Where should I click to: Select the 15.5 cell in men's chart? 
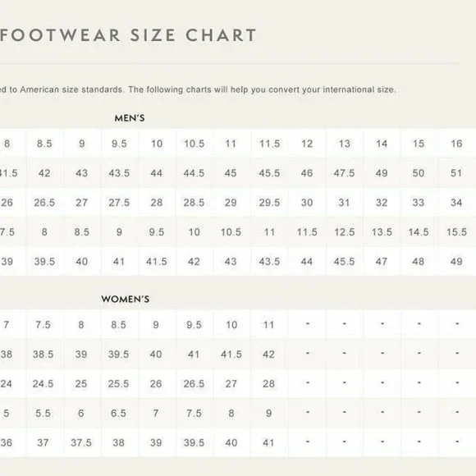(456, 232)
